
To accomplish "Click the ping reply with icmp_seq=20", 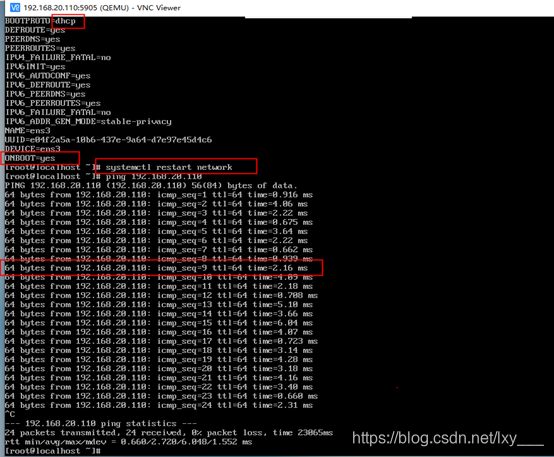I will [159, 369].
